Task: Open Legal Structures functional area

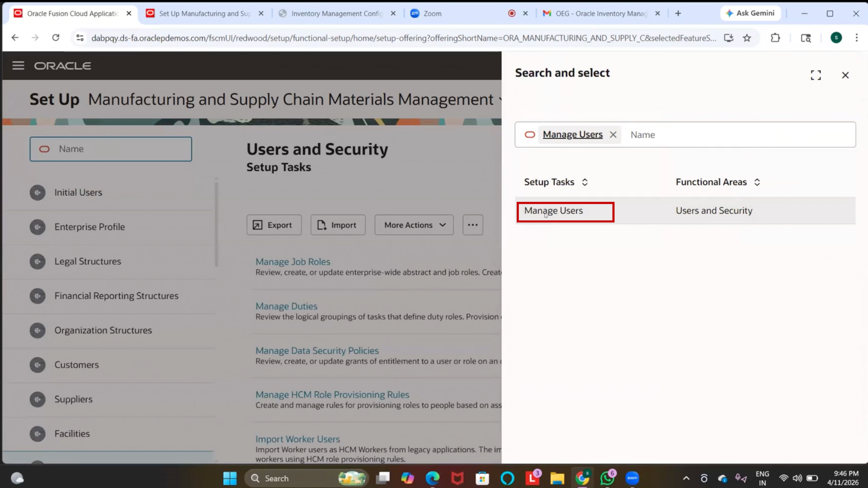Action: tap(88, 262)
